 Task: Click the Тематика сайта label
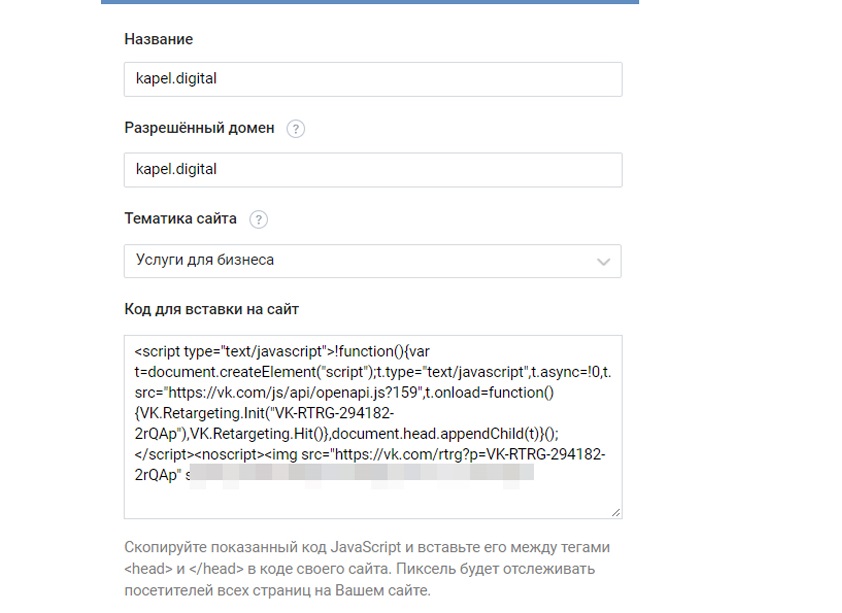[180, 218]
